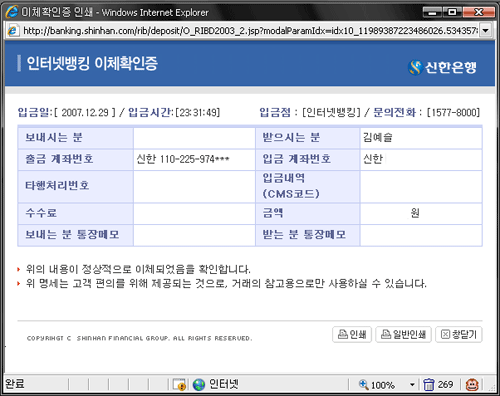Click the 위 명세는 고객 편의를 notice line
This screenshot has width=500, height=396.
coord(226,284)
